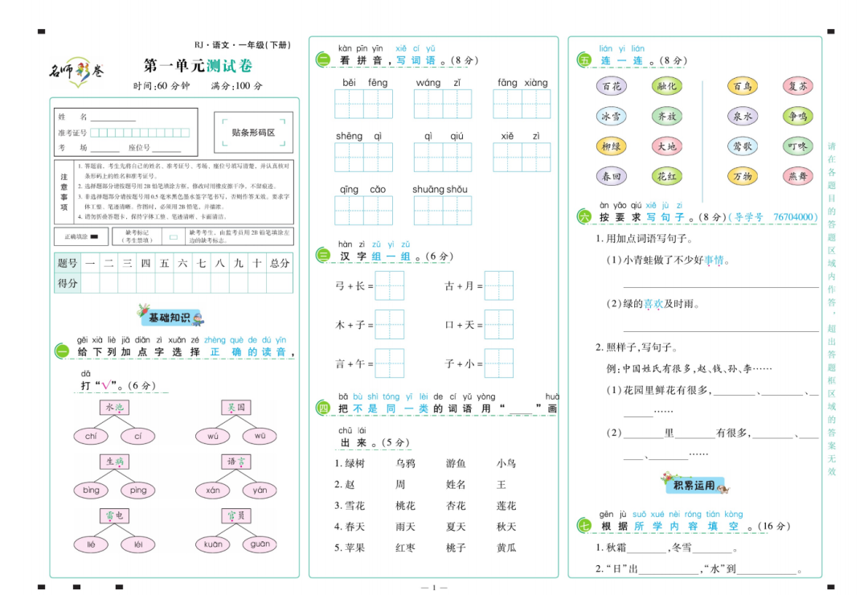Click the writing grid under qīng cǎo

pyautogui.click(x=364, y=211)
